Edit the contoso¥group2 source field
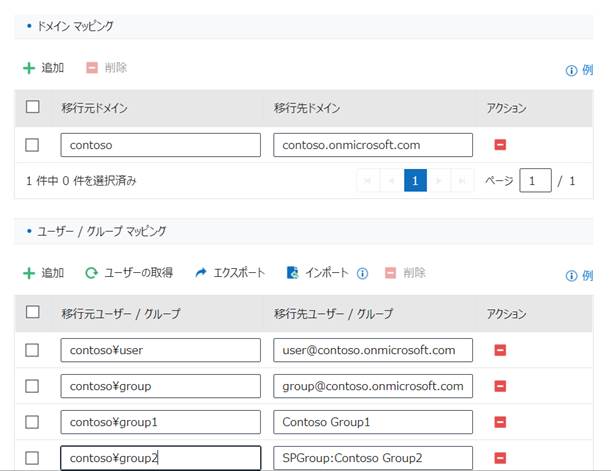Screen dimensions: 611x471 click(161, 458)
